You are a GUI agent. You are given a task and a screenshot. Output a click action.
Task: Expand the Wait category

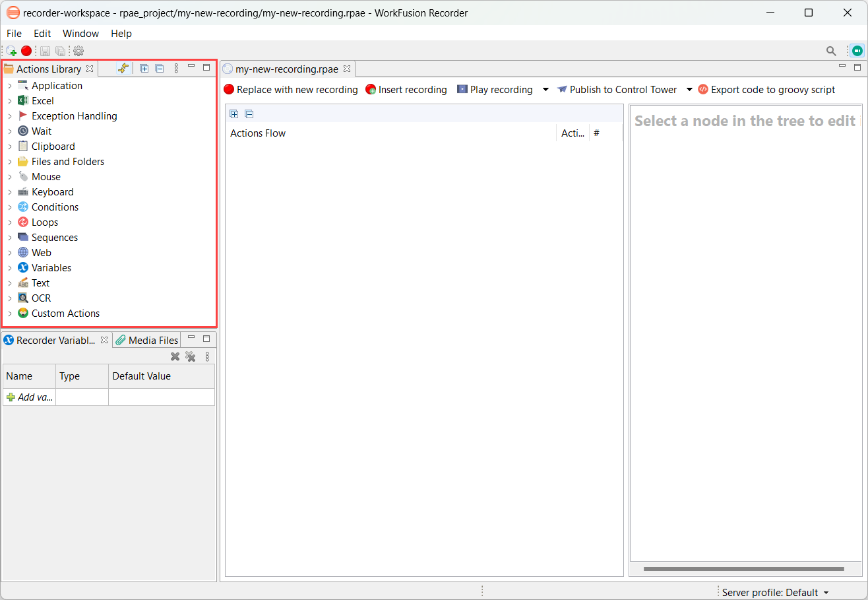pos(10,131)
